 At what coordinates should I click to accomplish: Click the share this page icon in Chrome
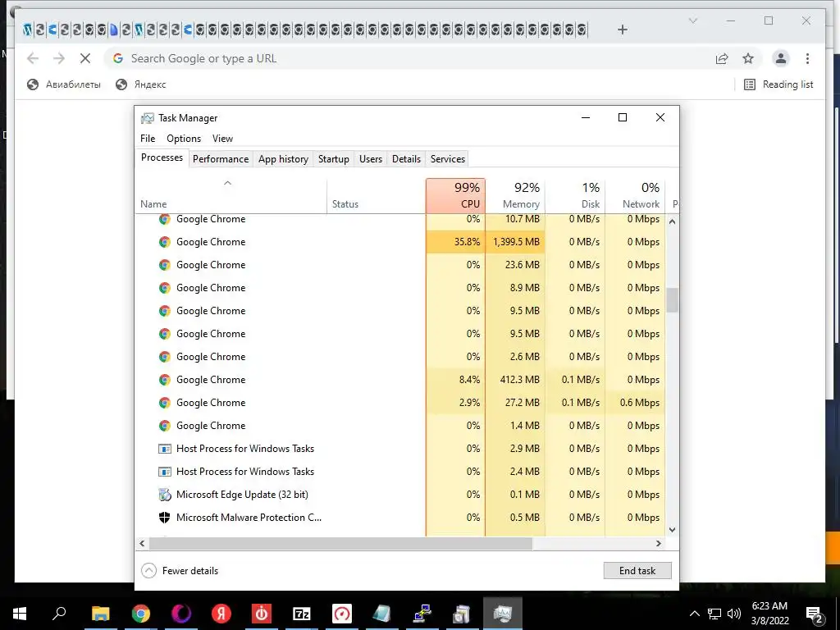[722, 58]
